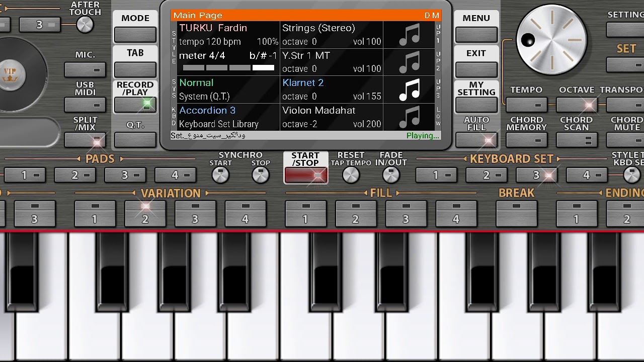Trigger Pad 3

(x=125, y=175)
